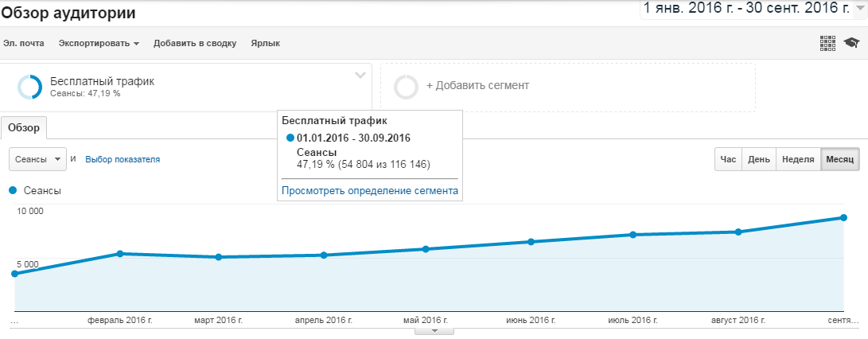Click Добавить в сводку
868x339 pixels.
click(x=195, y=43)
